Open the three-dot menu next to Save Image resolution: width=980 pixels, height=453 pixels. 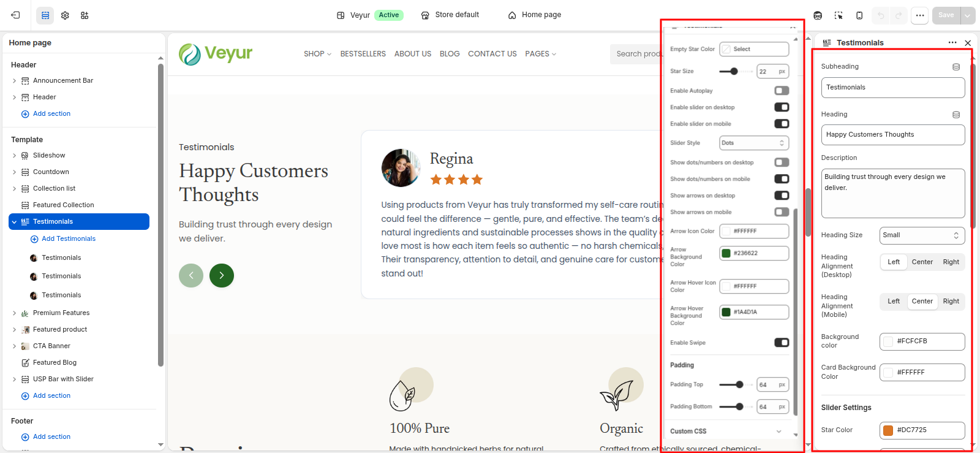pos(920,15)
